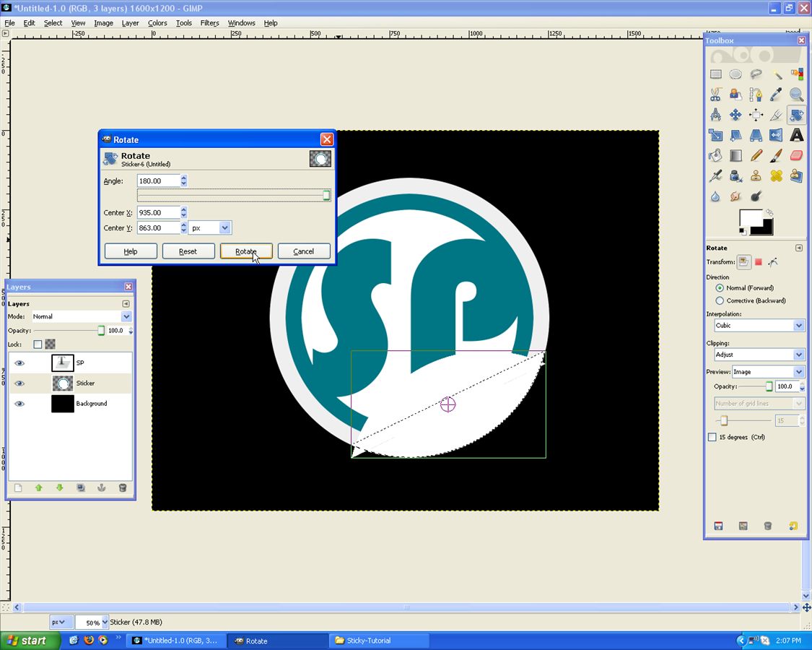
Task: Open the Interpolation Cubic dropdown
Action: click(759, 326)
